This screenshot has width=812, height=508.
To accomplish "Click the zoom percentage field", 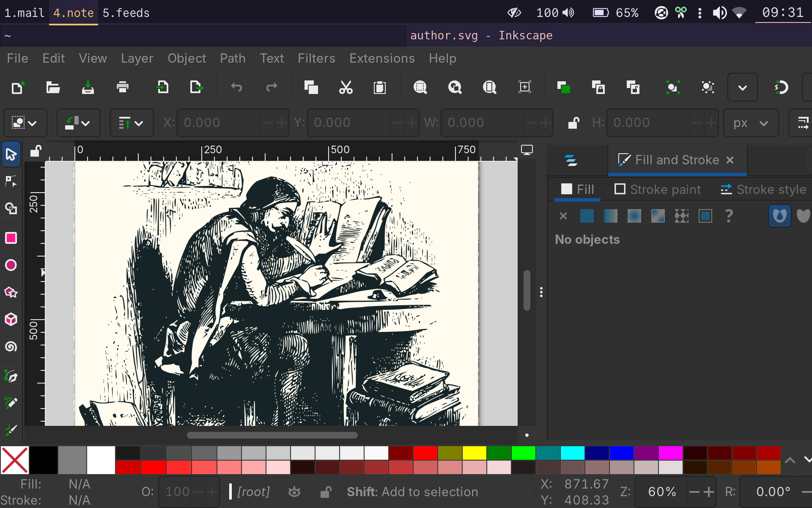I will click(662, 492).
